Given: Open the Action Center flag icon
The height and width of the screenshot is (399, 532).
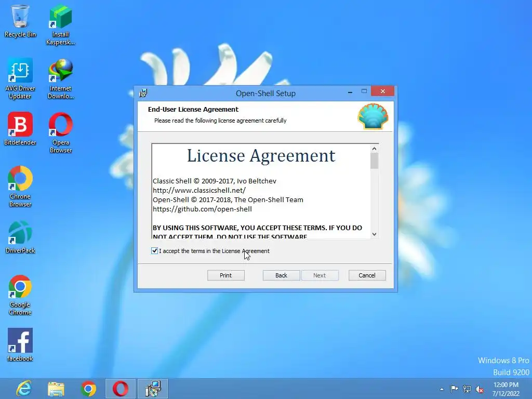Looking at the screenshot, I should click(x=454, y=389).
